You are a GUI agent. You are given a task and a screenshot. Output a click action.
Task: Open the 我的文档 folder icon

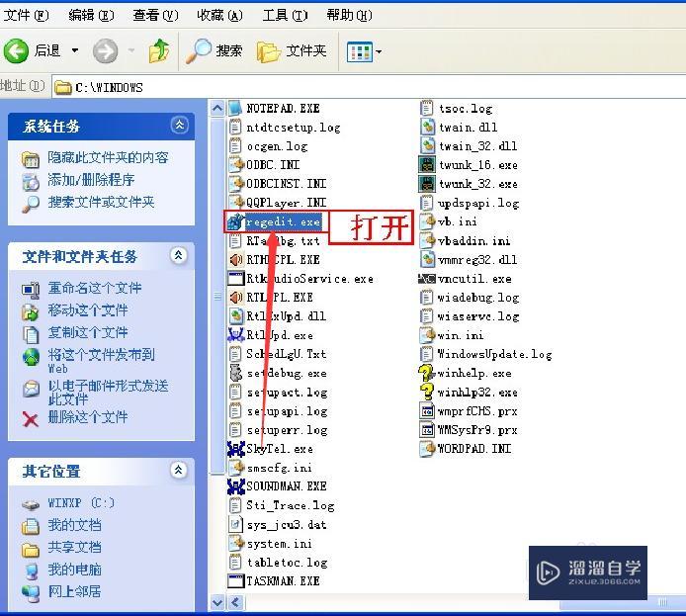point(31,525)
